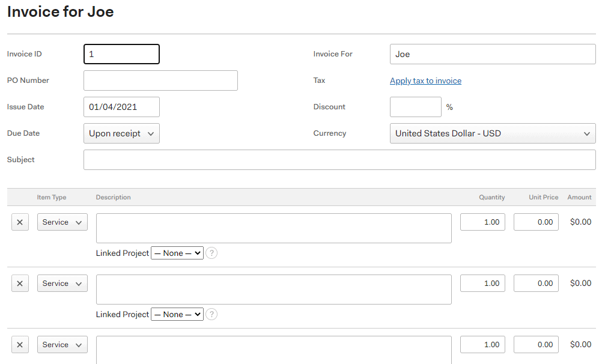
Task: Click Apply tax to invoice link
Action: click(x=425, y=80)
